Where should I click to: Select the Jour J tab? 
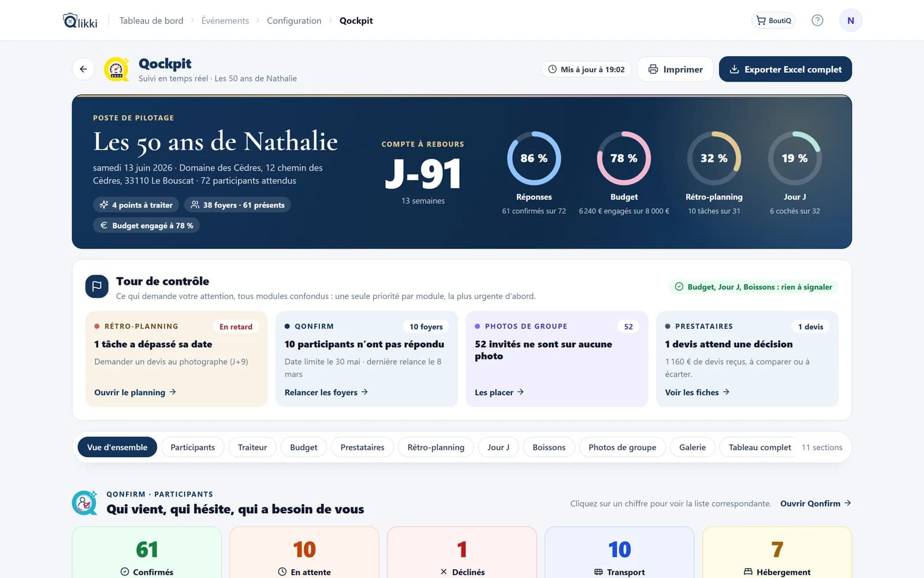pyautogui.click(x=498, y=447)
